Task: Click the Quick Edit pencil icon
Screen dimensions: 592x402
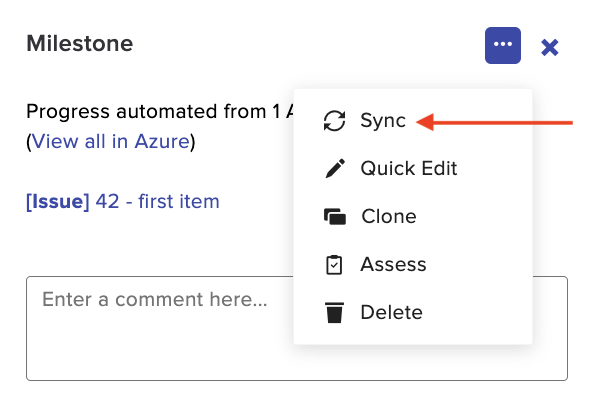Action: [x=335, y=168]
